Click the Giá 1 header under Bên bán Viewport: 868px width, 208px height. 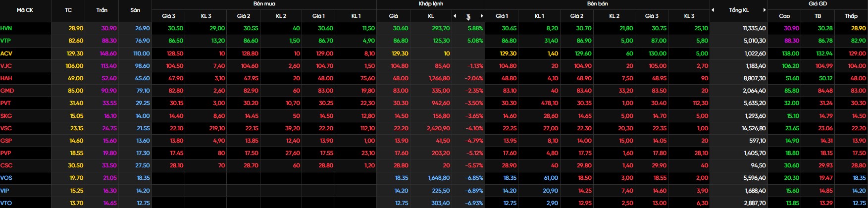point(502,16)
